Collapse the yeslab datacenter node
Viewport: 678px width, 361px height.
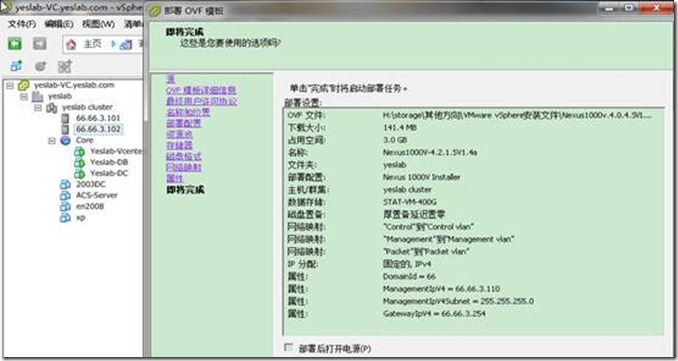(24, 96)
